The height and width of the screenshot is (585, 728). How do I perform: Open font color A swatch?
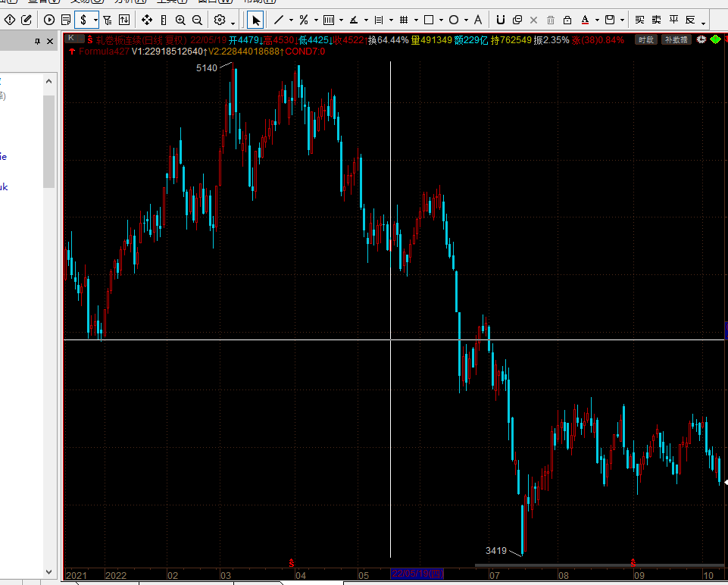pyautogui.click(x=585, y=20)
